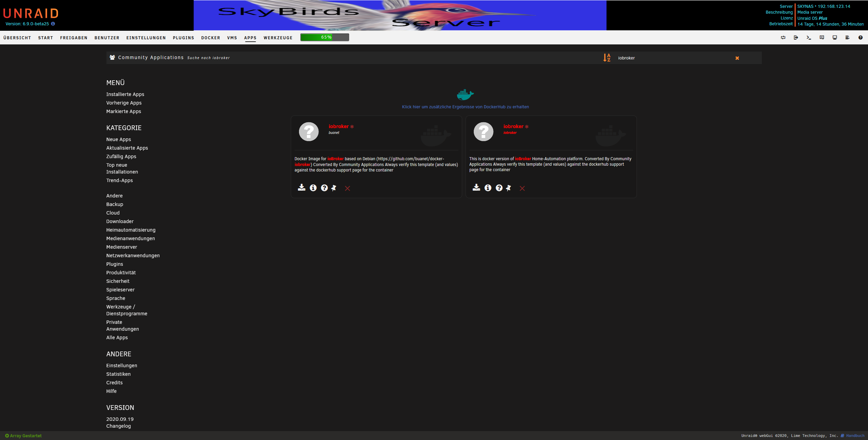Toggle the A-Z sort order icon
This screenshot has height=440, width=868.
click(x=607, y=58)
